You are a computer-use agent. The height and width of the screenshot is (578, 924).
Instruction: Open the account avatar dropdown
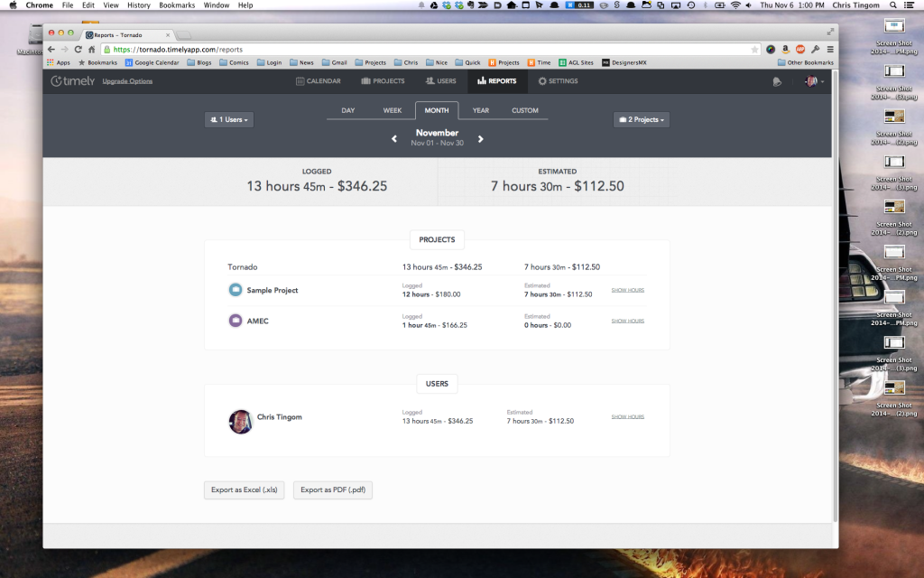tap(815, 81)
